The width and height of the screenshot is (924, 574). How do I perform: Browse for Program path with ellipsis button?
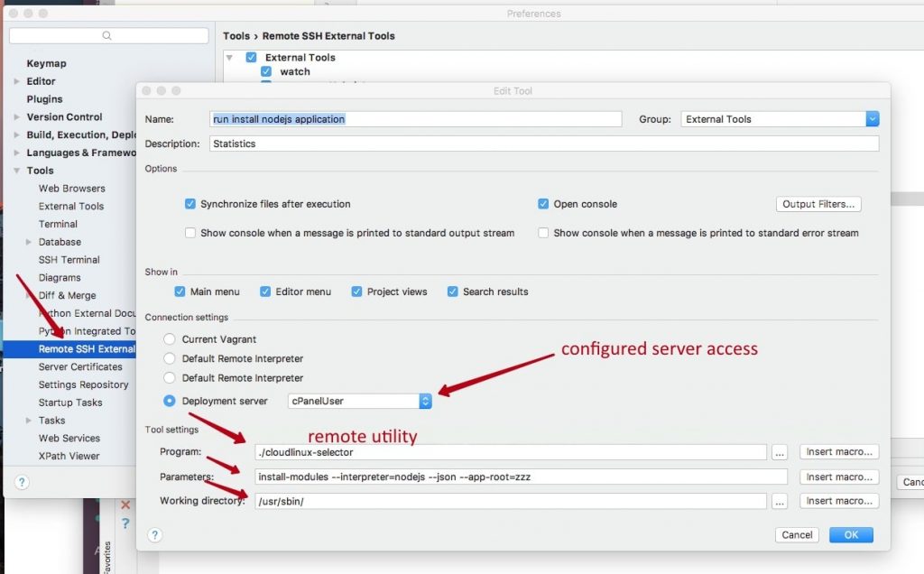781,452
